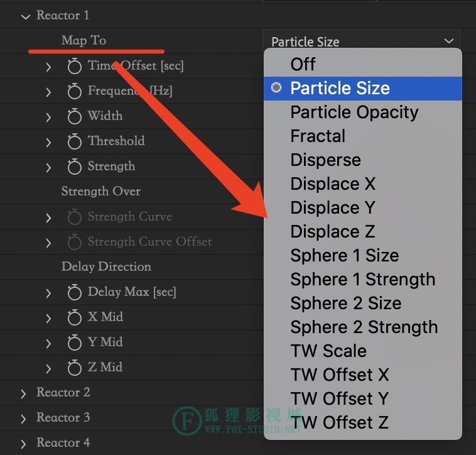Choose Particle Opacity from the menu
This screenshot has width=476, height=455.
click(363, 112)
